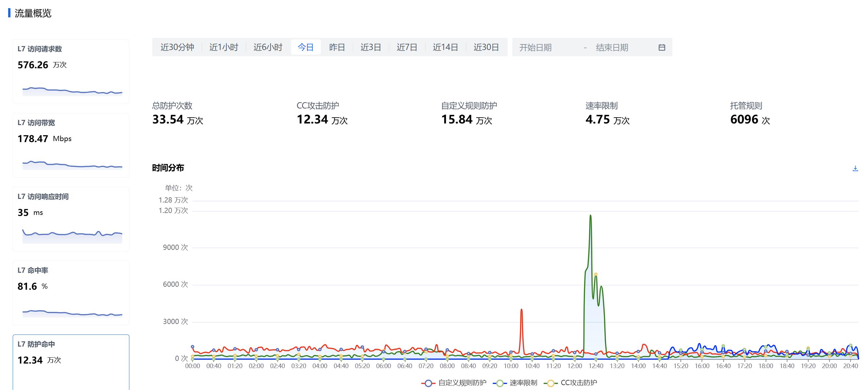Select the 近14日 time range
868x390 pixels.
[x=446, y=47]
